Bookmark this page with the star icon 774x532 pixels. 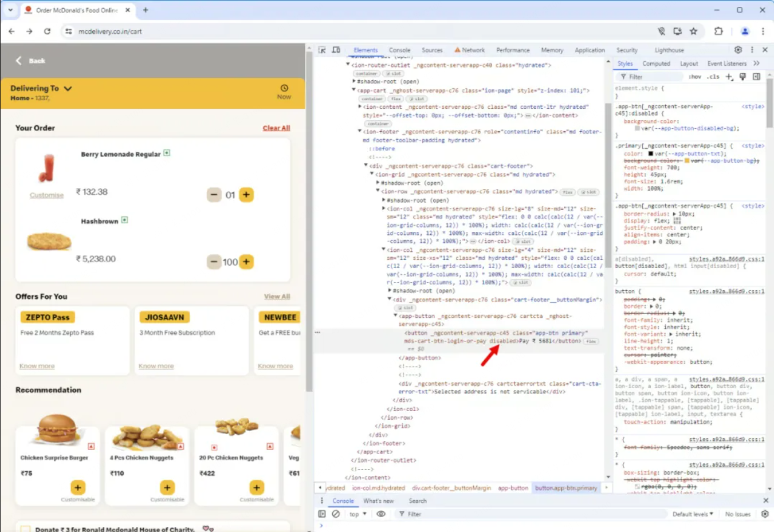pos(693,31)
